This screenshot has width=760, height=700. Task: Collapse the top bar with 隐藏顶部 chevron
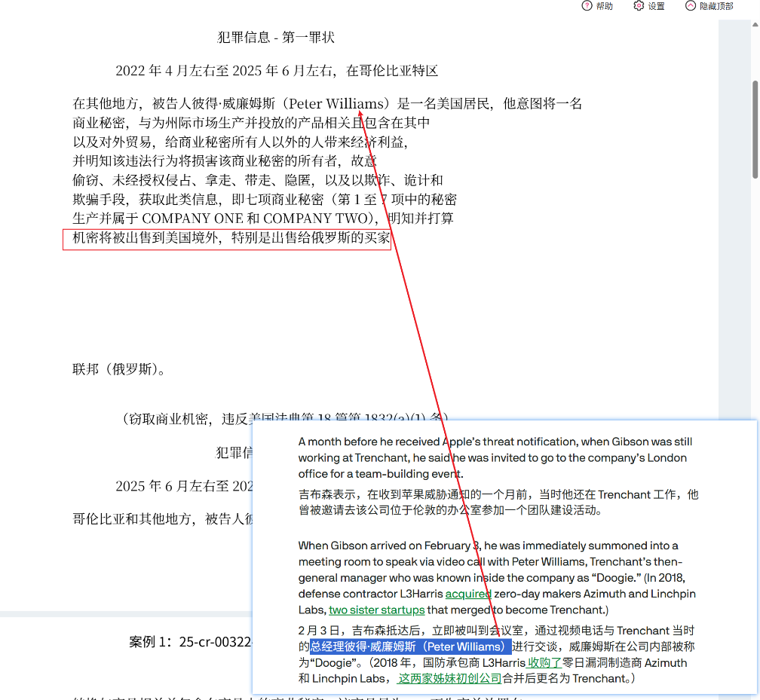point(691,6)
